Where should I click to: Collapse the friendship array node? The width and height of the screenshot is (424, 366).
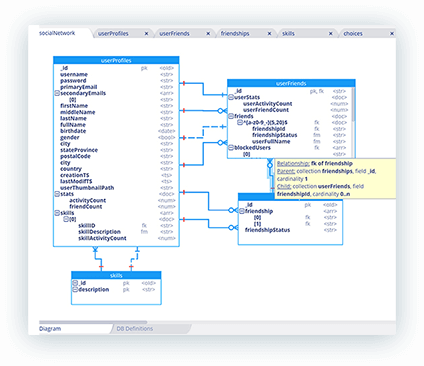(242, 211)
